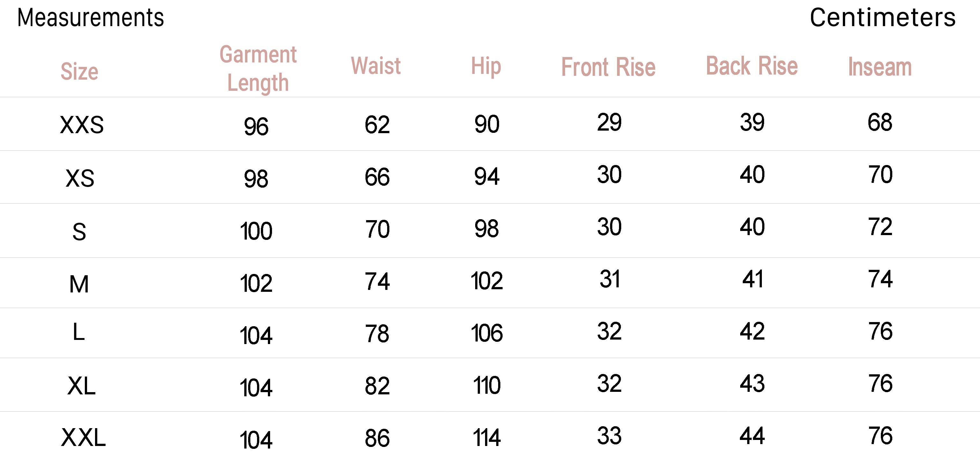The height and width of the screenshot is (460, 980).
Task: Select the Back Rise column header
Action: [x=752, y=66]
